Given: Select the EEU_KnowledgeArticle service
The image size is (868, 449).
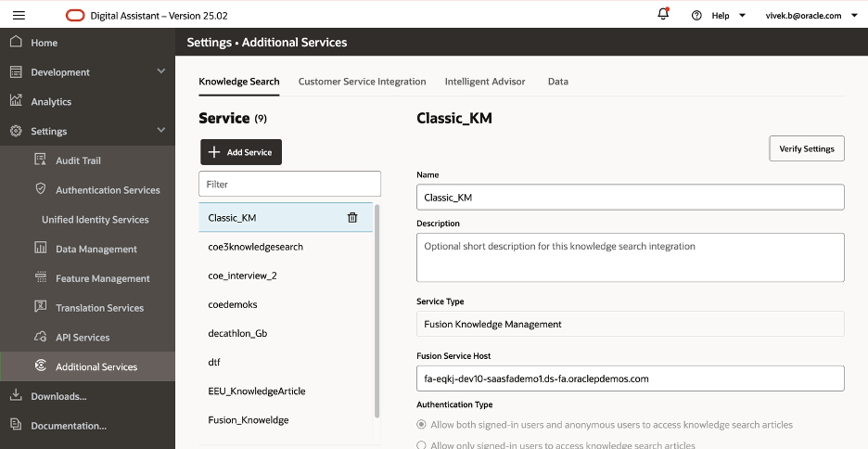Looking at the screenshot, I should coord(286,391).
